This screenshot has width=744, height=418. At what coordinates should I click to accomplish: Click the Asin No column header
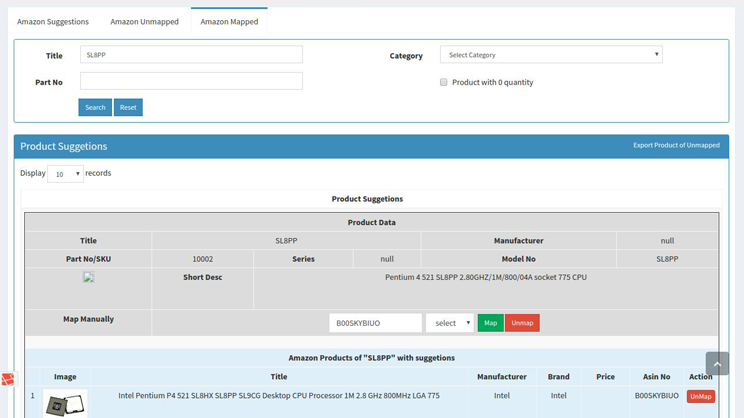pyautogui.click(x=657, y=377)
